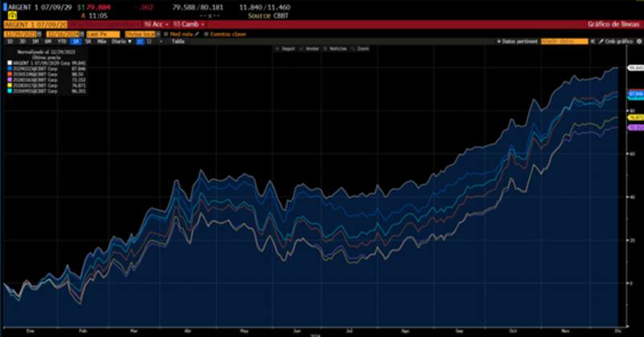644x337 pixels.
Task: Open the Camb dropdown menu
Action: (x=188, y=24)
